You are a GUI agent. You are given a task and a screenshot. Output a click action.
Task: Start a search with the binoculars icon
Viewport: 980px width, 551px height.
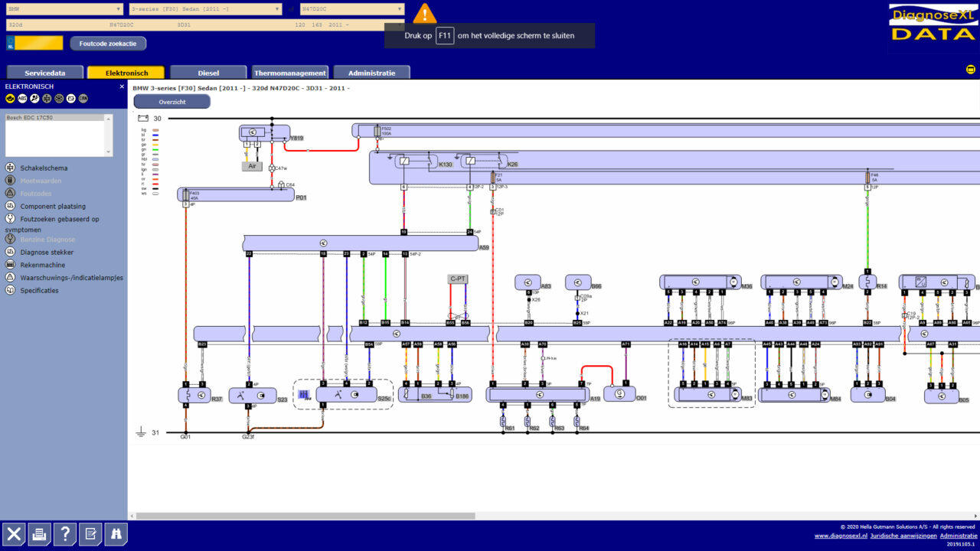tap(115, 534)
